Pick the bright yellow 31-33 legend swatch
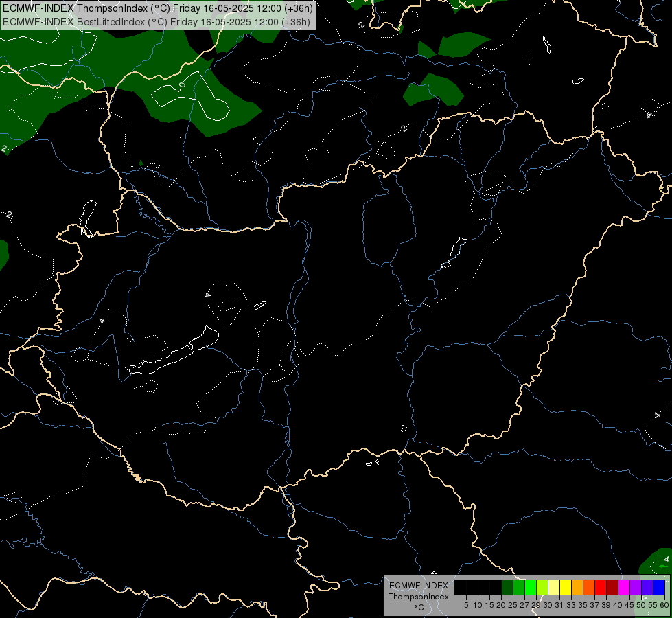Screen dimensions: 672x618 (566, 587)
